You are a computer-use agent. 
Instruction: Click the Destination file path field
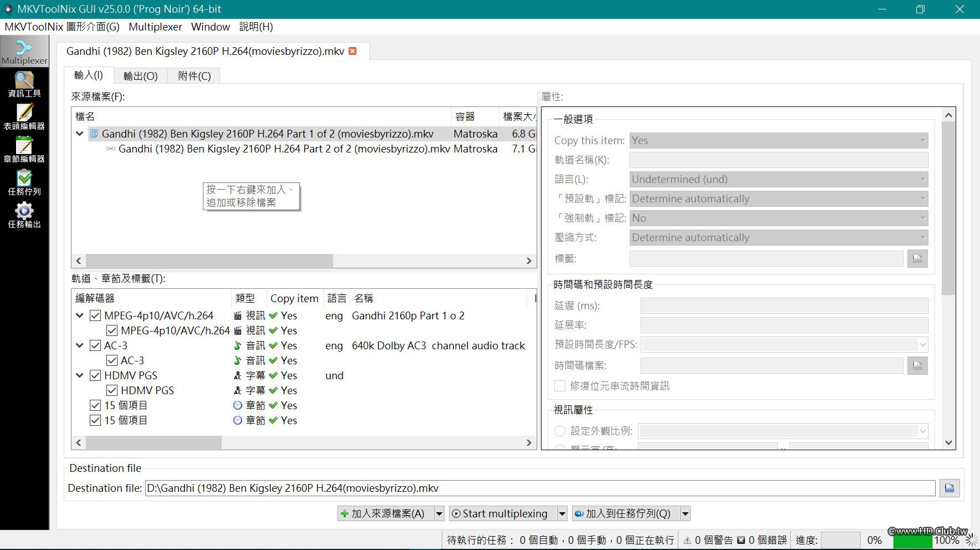(x=540, y=488)
